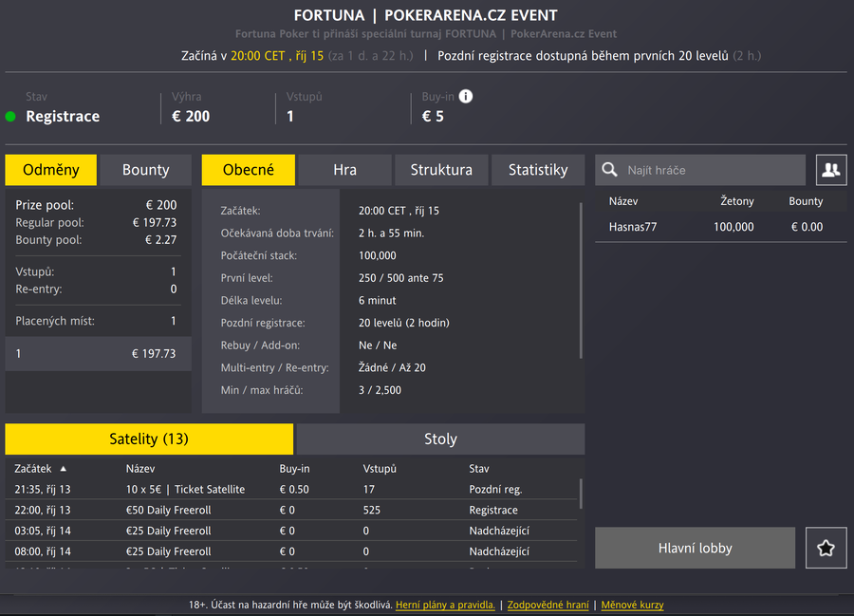Image resolution: width=854 pixels, height=616 pixels.
Task: Switch to the Stoly tab
Action: tap(440, 439)
